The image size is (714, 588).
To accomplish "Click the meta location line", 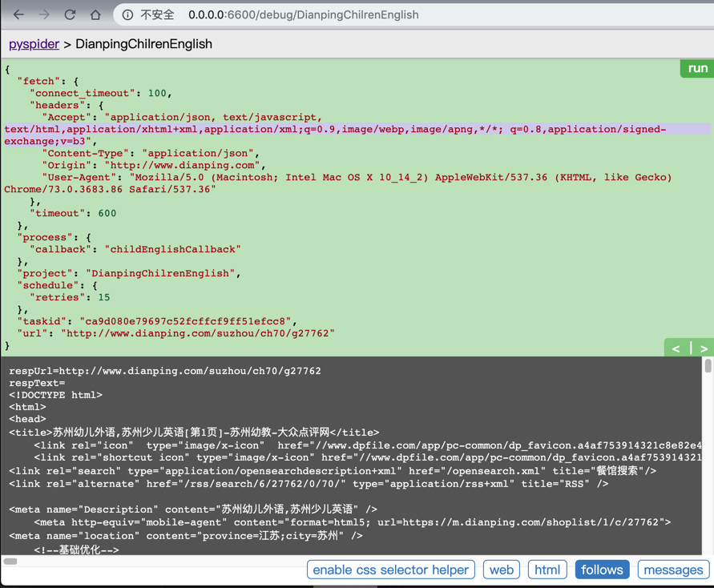I will [x=186, y=536].
